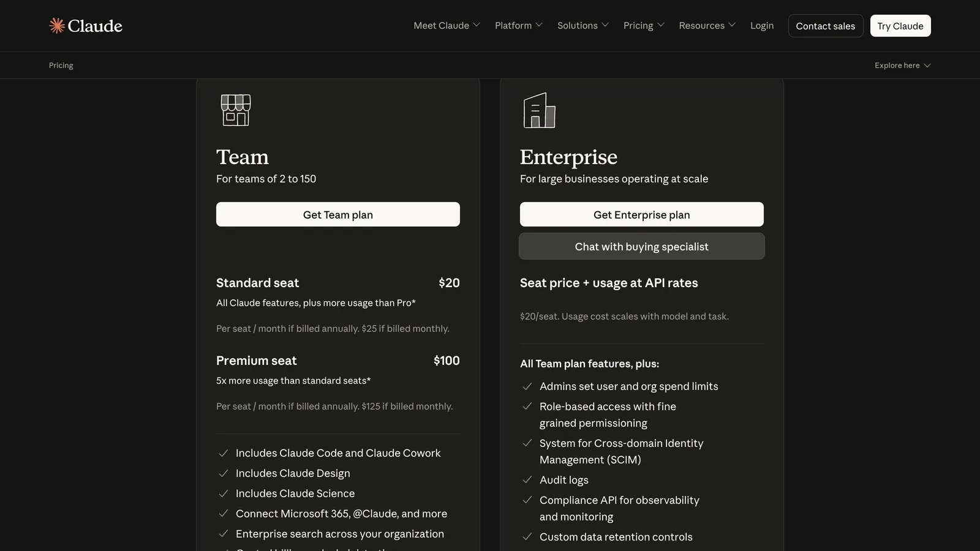
Task: Click checkmark beside Includes Claude Science
Action: [224, 493]
